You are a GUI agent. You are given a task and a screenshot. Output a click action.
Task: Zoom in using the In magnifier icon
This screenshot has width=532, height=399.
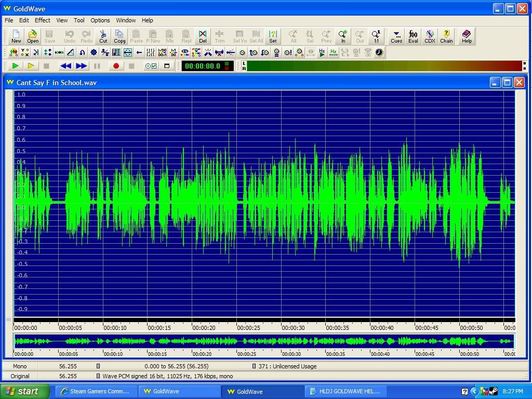point(343,36)
